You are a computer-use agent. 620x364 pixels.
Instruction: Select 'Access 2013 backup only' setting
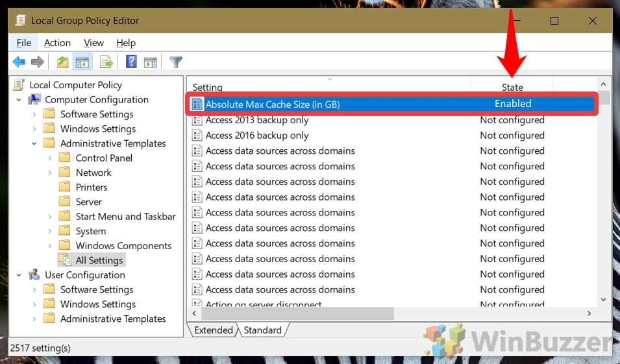(x=256, y=120)
